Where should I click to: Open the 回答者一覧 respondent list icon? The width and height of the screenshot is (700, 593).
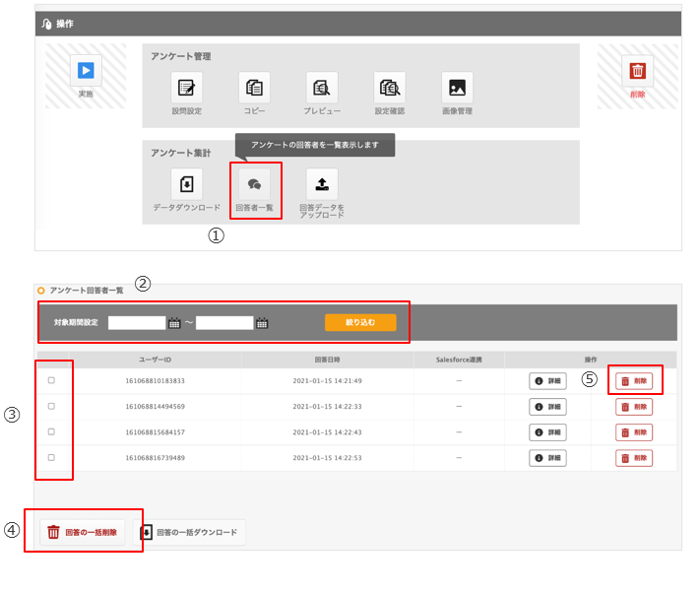(254, 184)
